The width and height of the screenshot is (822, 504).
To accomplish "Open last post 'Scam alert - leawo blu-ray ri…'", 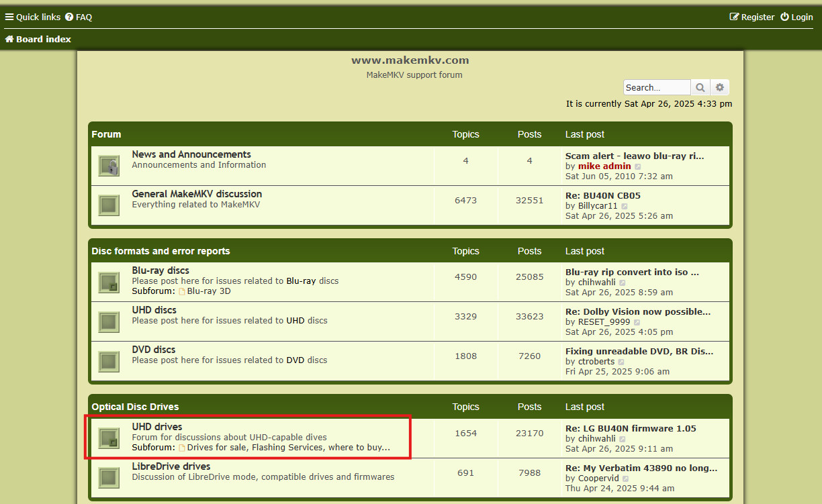I will pyautogui.click(x=635, y=156).
